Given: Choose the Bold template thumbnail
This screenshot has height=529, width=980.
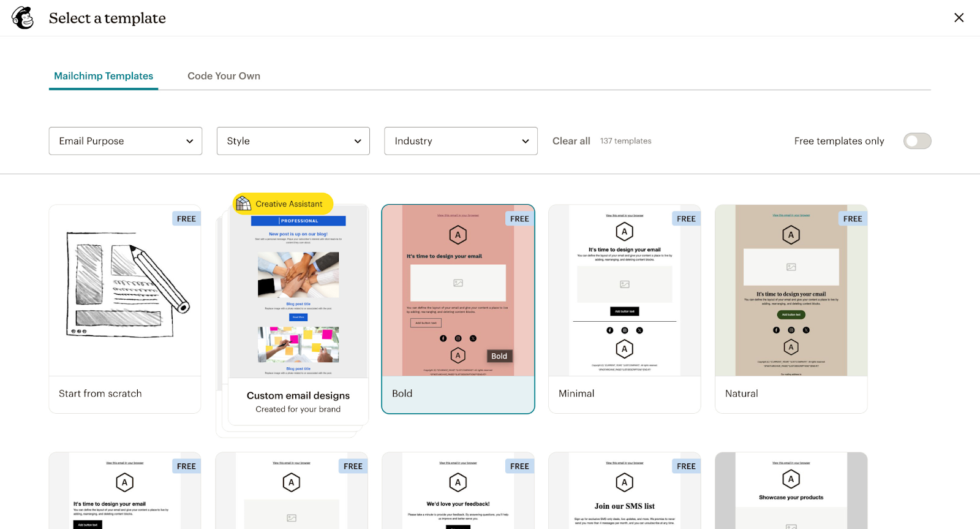Looking at the screenshot, I should [458, 291].
